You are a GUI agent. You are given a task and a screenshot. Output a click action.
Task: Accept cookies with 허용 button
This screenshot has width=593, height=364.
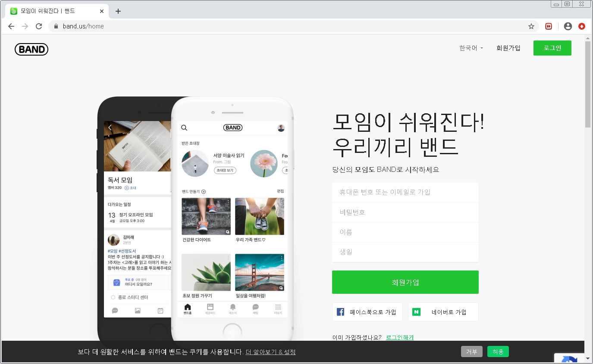pos(498,352)
